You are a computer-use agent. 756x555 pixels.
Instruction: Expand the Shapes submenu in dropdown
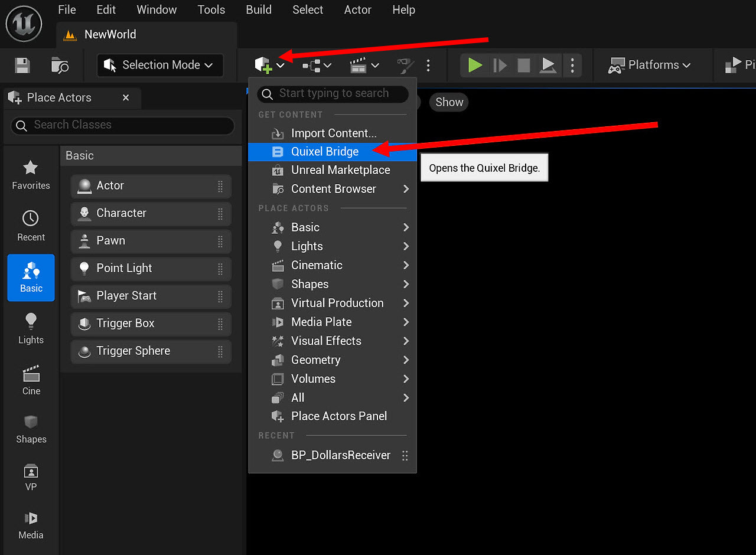point(333,284)
